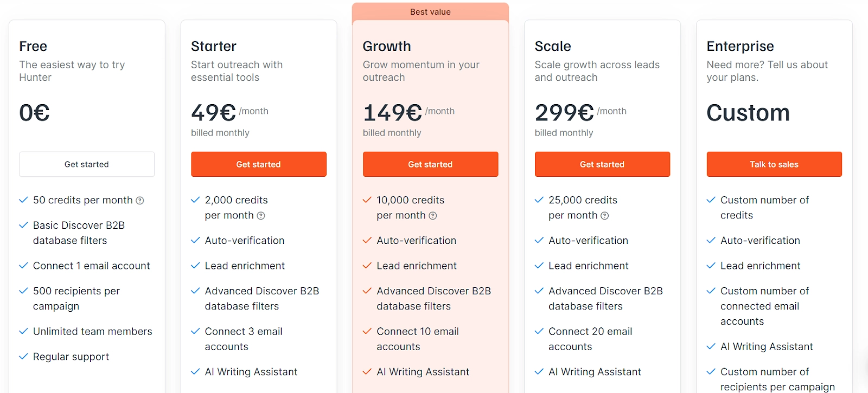Click checkmark beside Regular support
The width and height of the screenshot is (868, 393).
point(23,357)
